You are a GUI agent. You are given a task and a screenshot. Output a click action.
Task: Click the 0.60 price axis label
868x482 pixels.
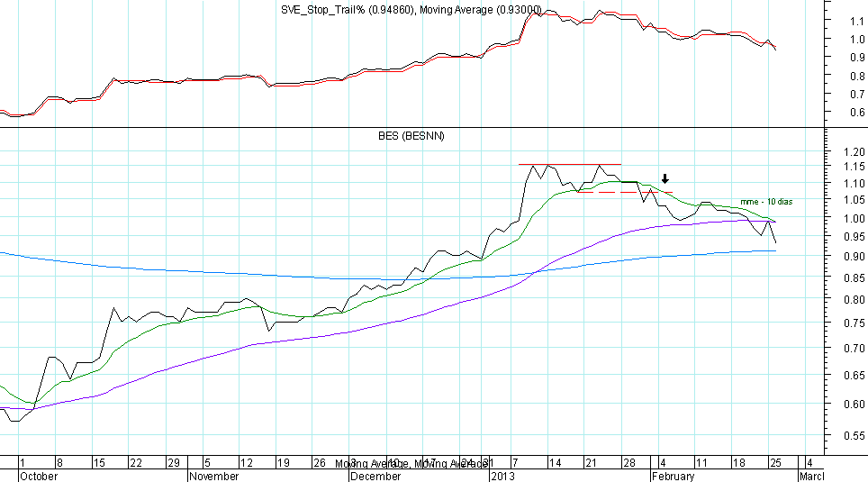854,404
